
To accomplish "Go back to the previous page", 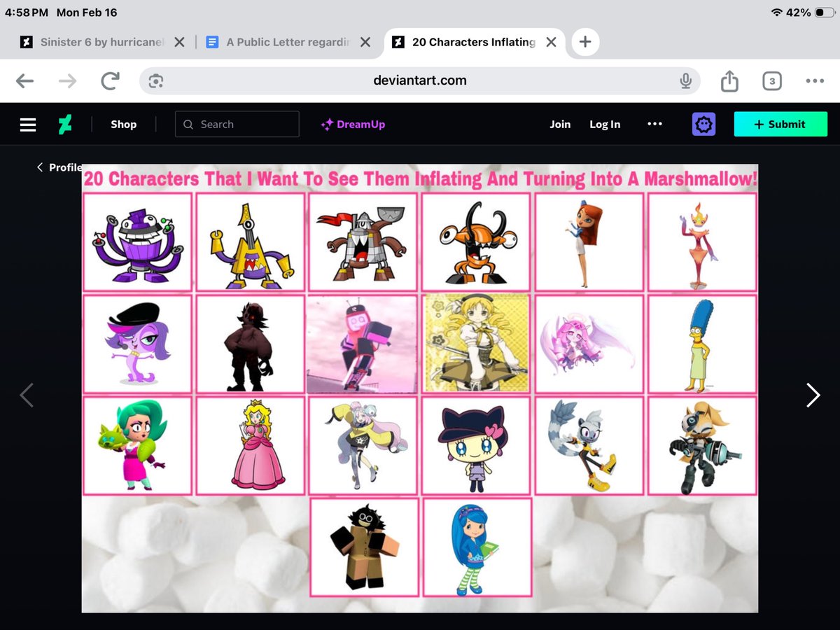I will point(24,81).
